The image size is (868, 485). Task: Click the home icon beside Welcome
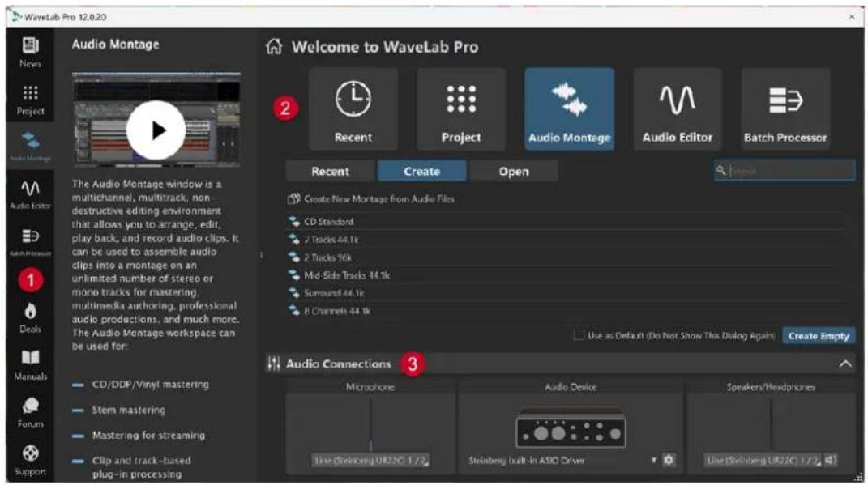tap(274, 46)
